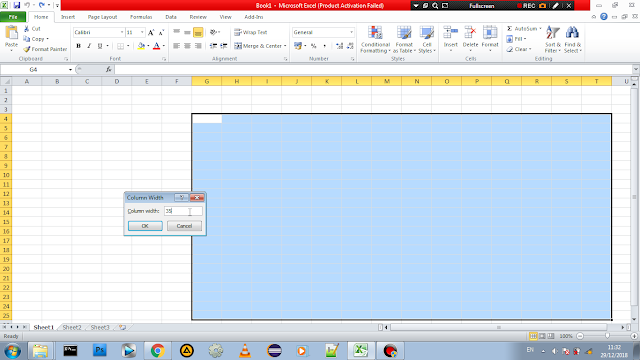Click the zoom out minus button
The height and width of the screenshot is (360, 640).
[x=580, y=336]
